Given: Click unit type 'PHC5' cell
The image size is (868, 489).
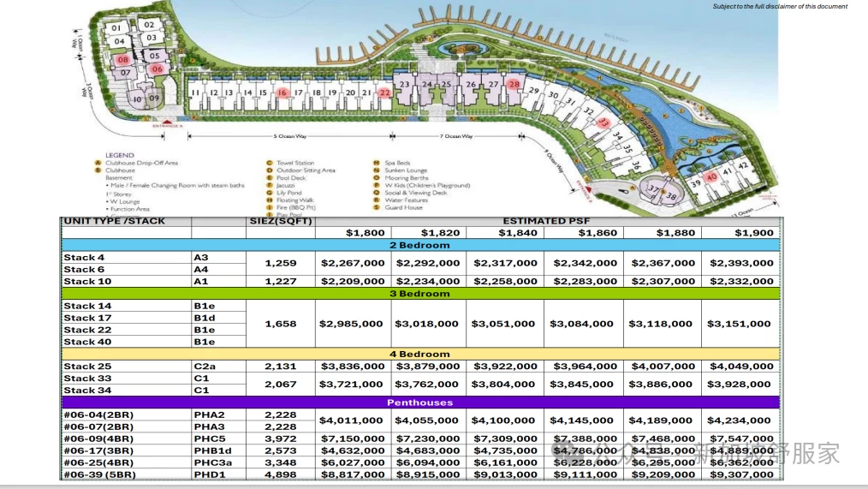Looking at the screenshot, I should [209, 438].
